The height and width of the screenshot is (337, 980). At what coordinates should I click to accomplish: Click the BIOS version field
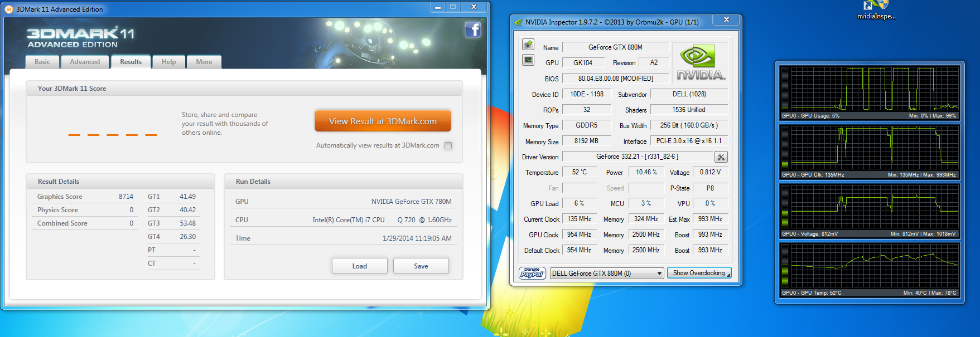tap(615, 79)
